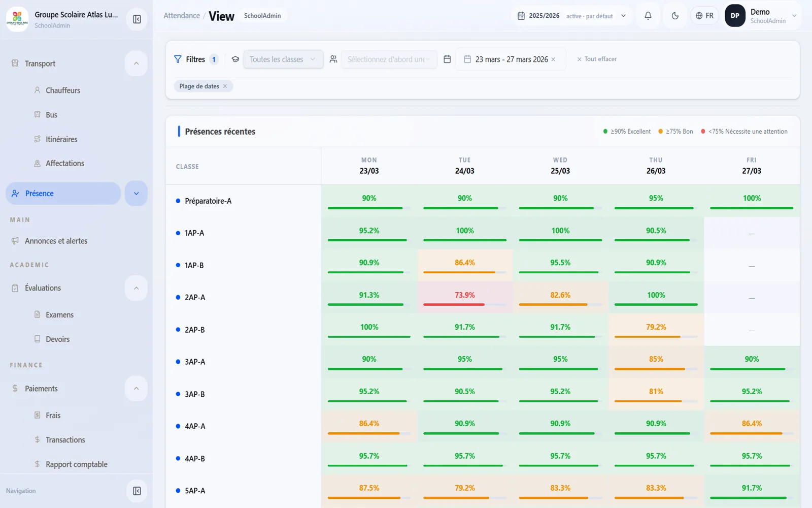Open the 2025/2026 school year selector
Viewport: 812px width, 508px height.
[x=571, y=16]
